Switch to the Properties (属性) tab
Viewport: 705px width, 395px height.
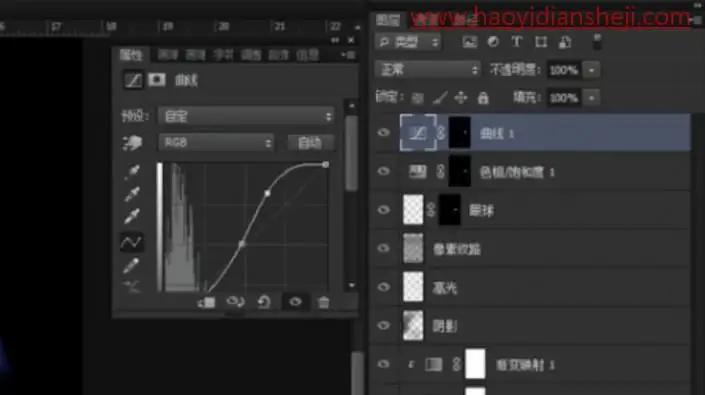tap(131, 55)
